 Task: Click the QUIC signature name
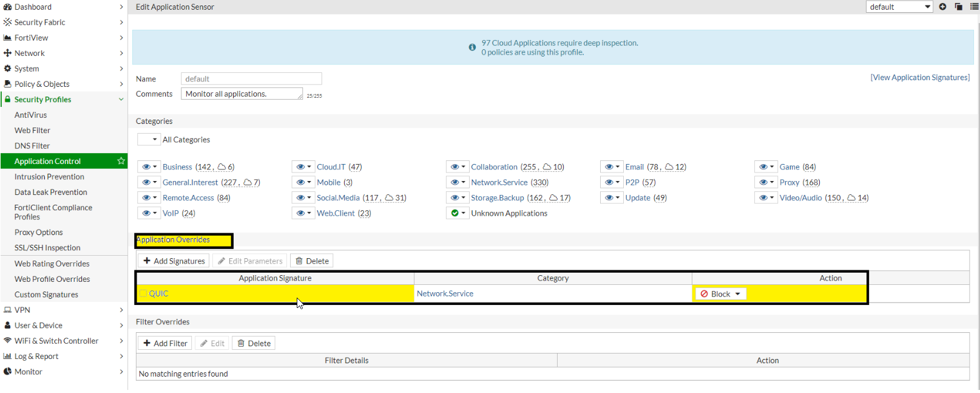pos(158,293)
